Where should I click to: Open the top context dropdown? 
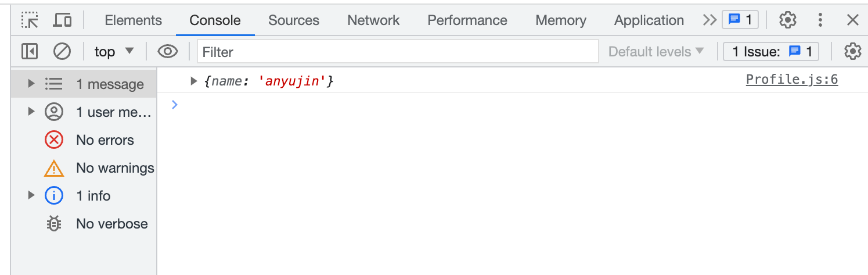point(114,52)
